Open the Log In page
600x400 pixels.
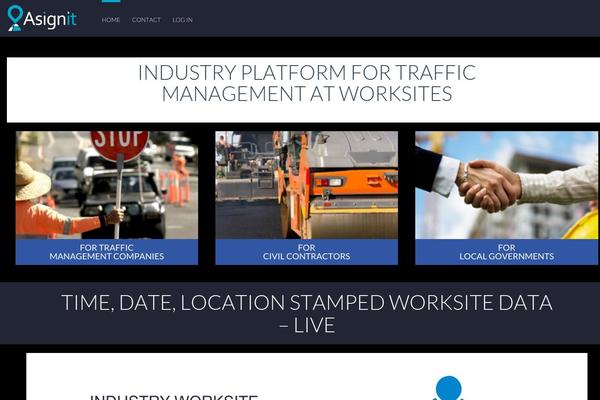tap(183, 20)
